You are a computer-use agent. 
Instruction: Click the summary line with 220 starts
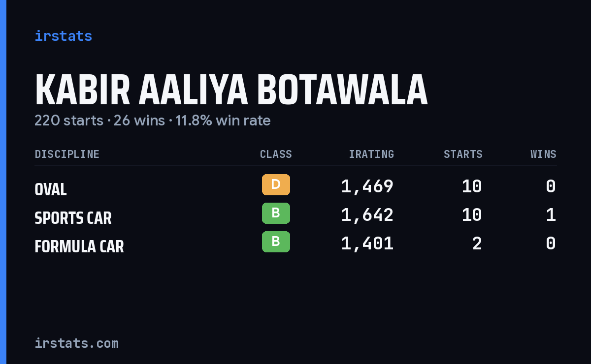[x=152, y=121]
